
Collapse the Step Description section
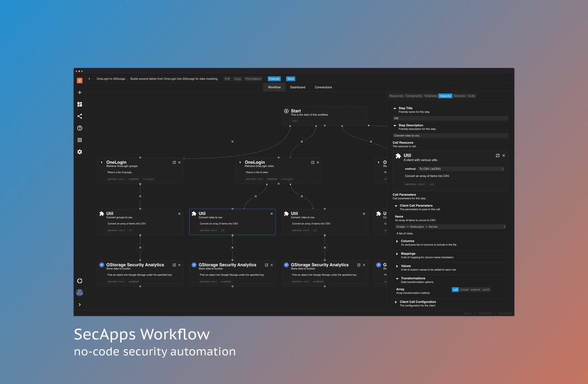pos(395,126)
